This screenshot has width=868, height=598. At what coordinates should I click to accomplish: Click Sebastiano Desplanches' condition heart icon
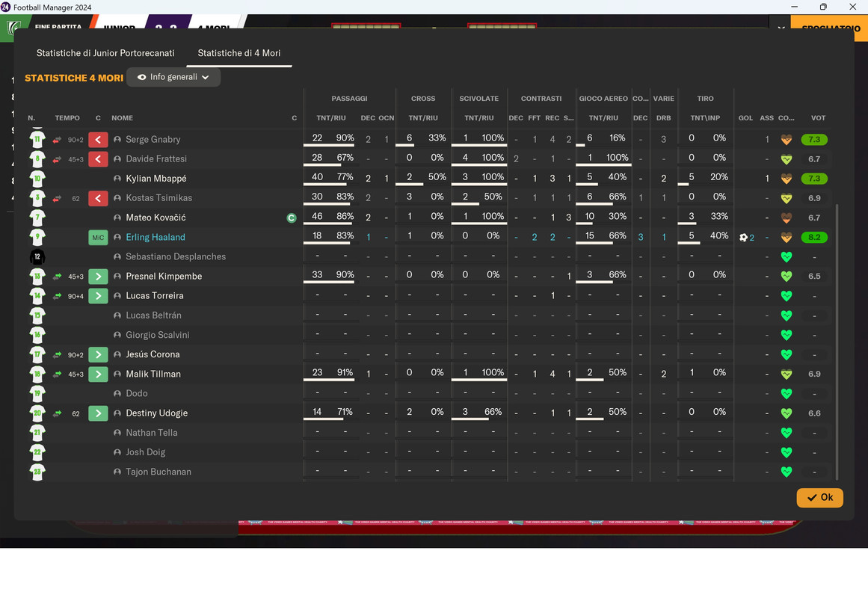click(786, 257)
